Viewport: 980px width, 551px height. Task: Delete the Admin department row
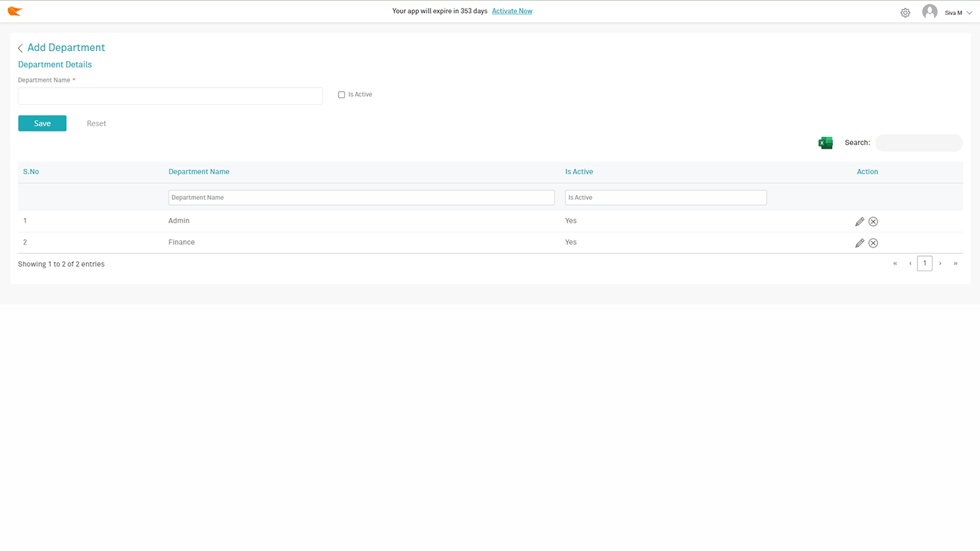tap(873, 222)
